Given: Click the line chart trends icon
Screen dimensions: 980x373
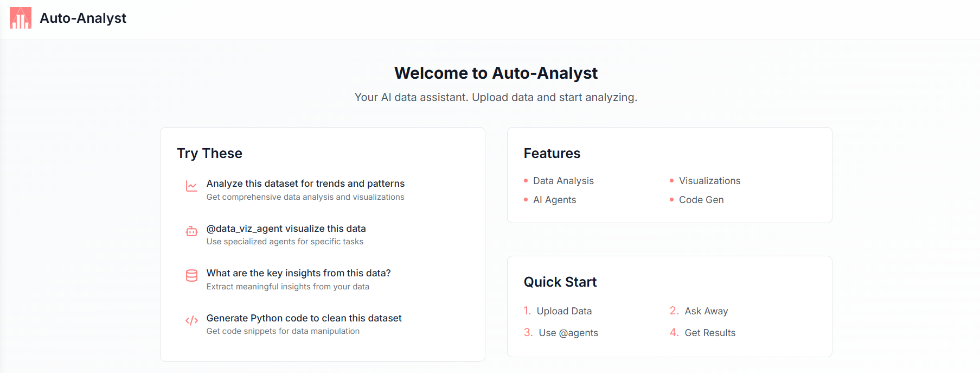Looking at the screenshot, I should (191, 186).
